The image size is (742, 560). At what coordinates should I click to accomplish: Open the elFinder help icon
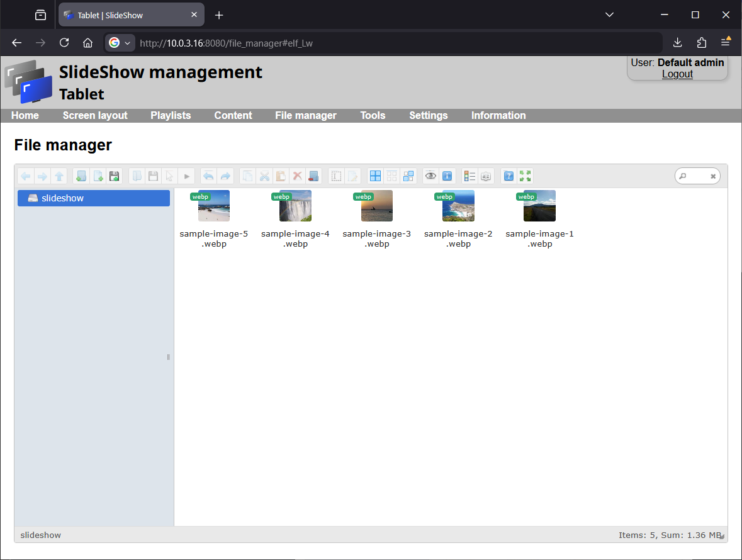[x=509, y=176]
